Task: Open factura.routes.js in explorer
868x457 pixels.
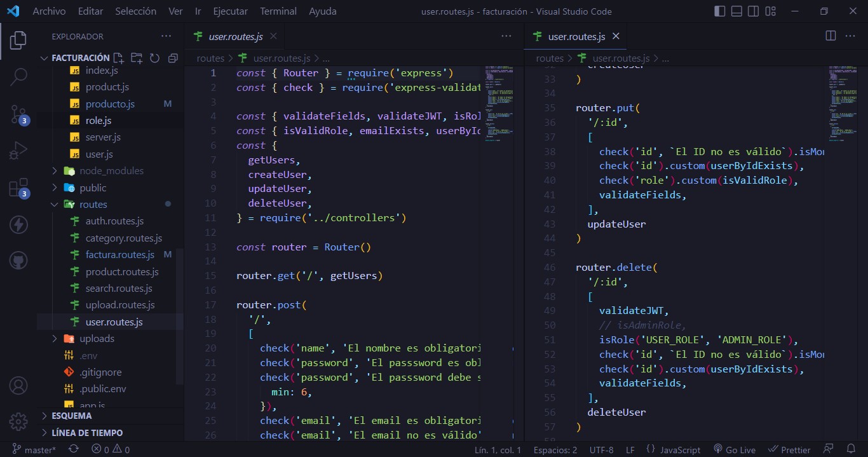Action: [x=120, y=255]
